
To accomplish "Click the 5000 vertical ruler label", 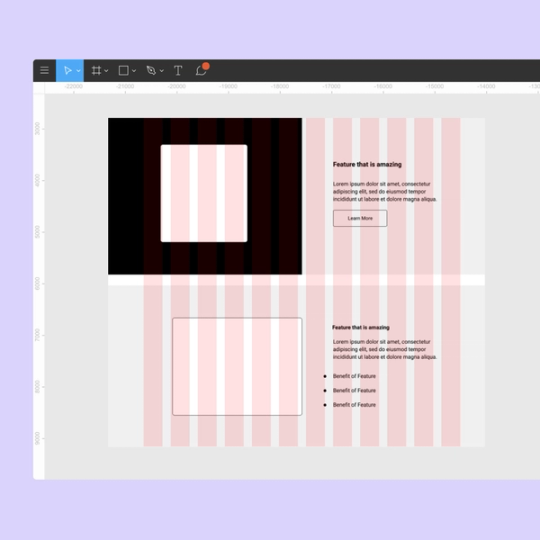I will [x=38, y=232].
